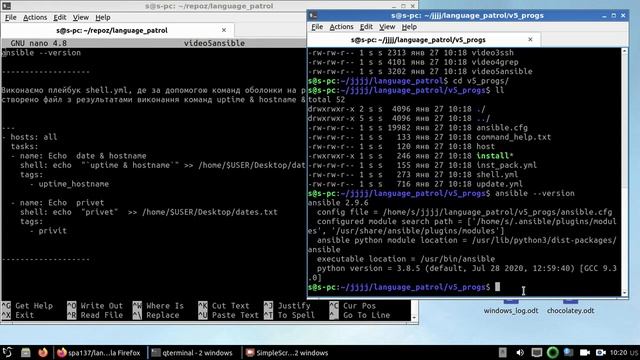Viewport: 640px width, 360px height.
Task: Click video3ssh entry in terminal listing
Action: click(x=492, y=53)
